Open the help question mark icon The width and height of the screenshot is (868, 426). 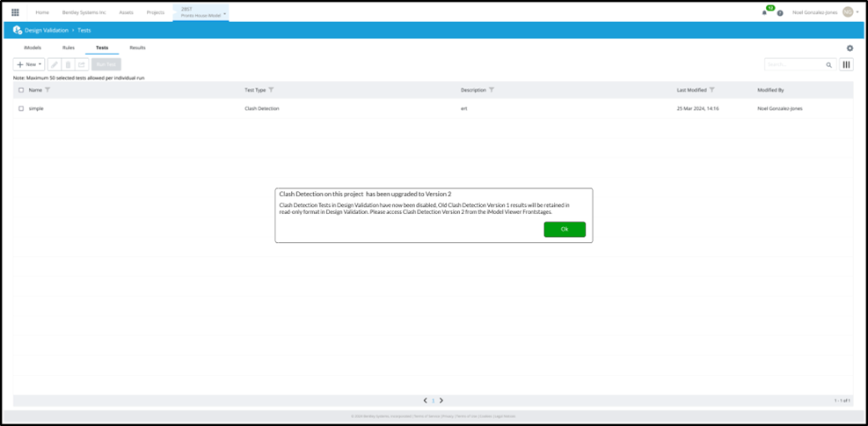click(x=780, y=12)
